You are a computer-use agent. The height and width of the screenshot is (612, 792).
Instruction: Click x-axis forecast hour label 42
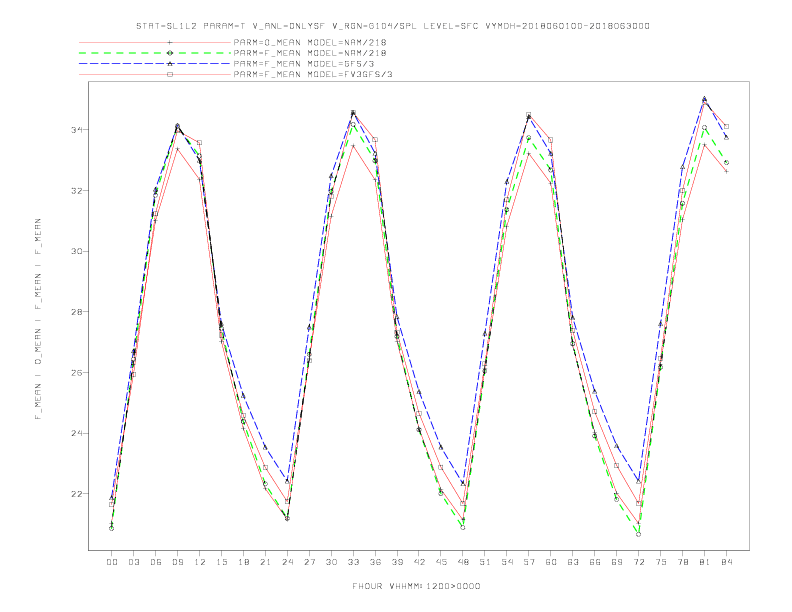(x=419, y=562)
